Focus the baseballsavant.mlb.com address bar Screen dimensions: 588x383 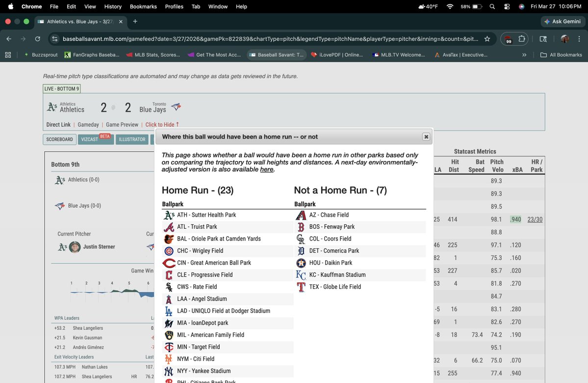click(270, 39)
